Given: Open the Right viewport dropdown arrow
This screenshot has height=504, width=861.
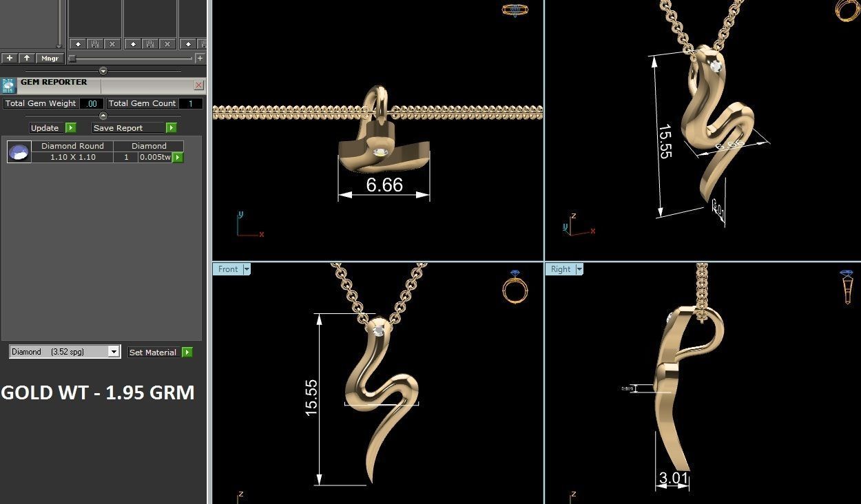Looking at the screenshot, I should click(x=579, y=269).
